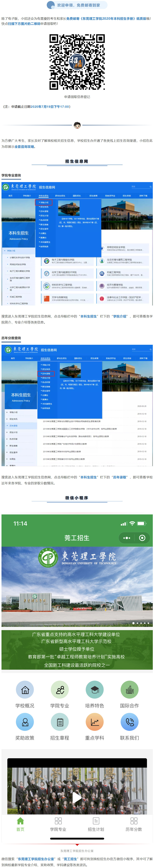Click the 材料科学与工程学院 card icon
This screenshot has width=154, height=868.
tap(46, 286)
